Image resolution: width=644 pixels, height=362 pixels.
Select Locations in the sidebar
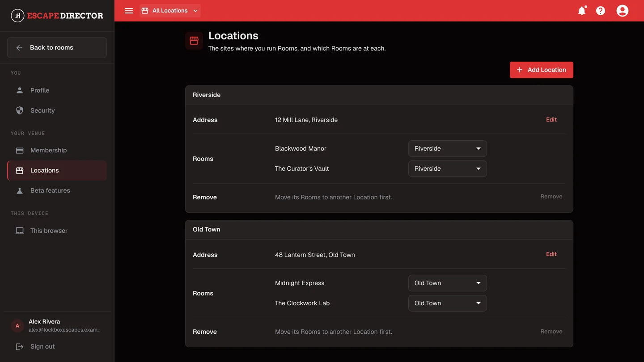[57, 170]
